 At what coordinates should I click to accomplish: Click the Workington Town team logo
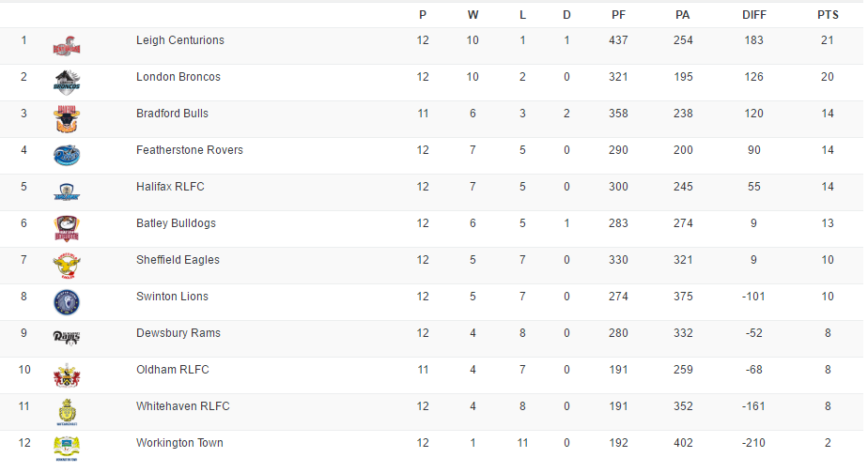click(x=67, y=448)
